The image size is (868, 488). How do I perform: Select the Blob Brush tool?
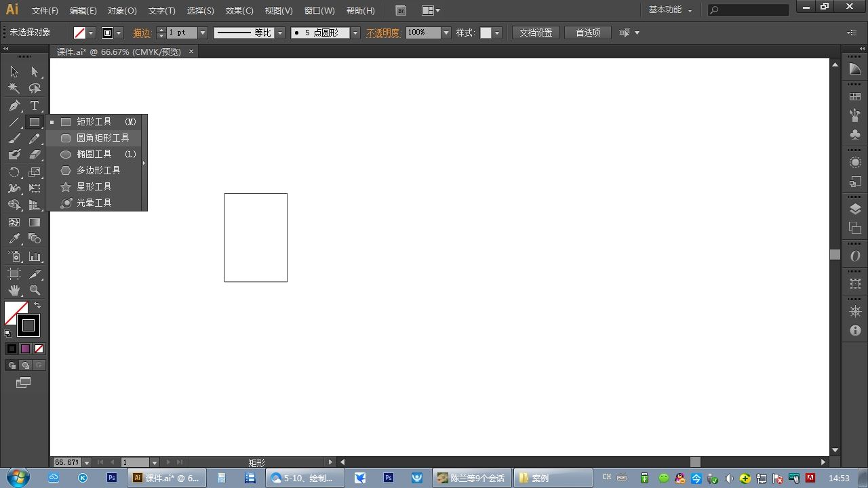pos(14,155)
